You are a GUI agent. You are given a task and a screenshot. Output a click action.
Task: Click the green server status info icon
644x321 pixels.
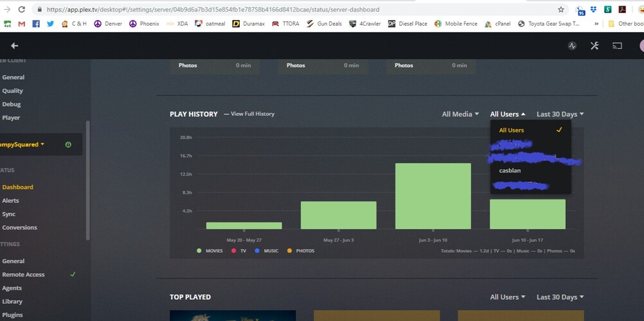[68, 144]
